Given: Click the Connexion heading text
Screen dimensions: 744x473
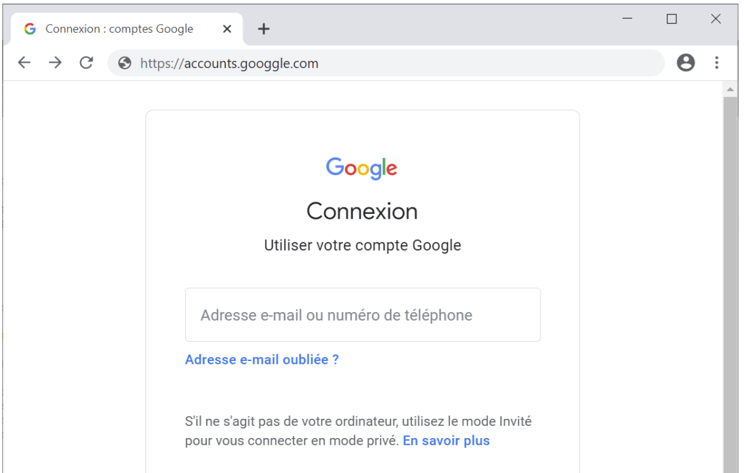Looking at the screenshot, I should pyautogui.click(x=362, y=211).
